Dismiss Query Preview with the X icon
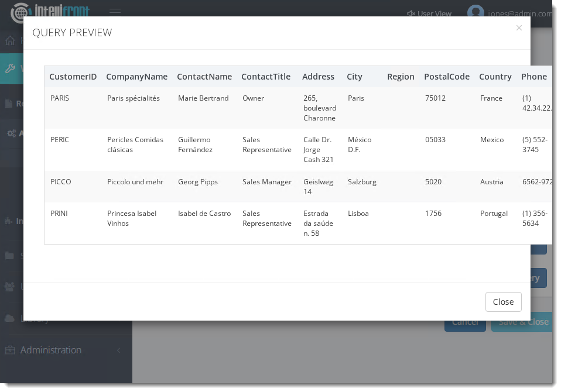Image resolution: width=561 pixels, height=392 pixels. (x=519, y=28)
